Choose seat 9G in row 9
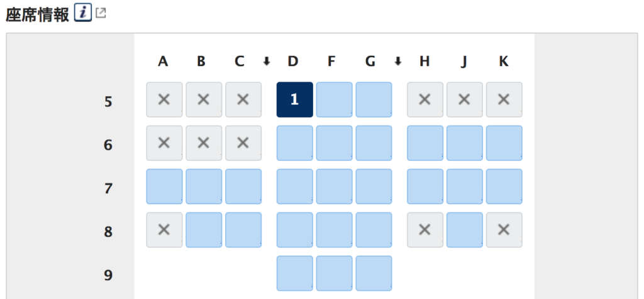The height and width of the screenshot is (299, 644). 374,274
